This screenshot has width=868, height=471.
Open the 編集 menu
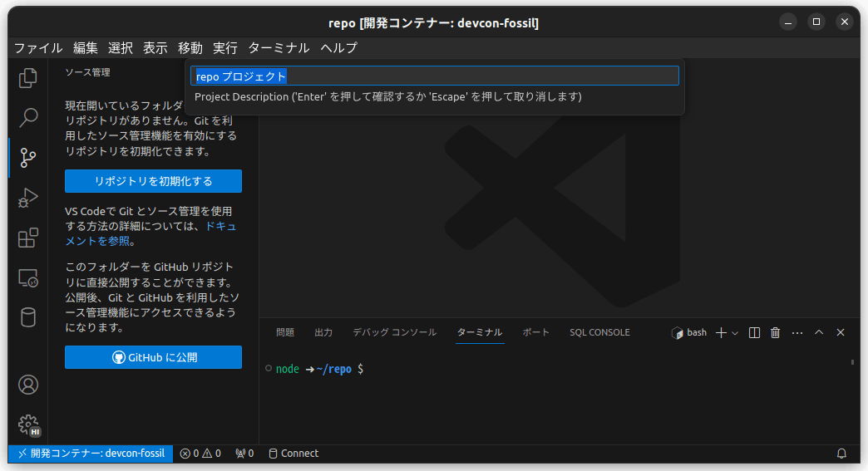click(x=86, y=48)
